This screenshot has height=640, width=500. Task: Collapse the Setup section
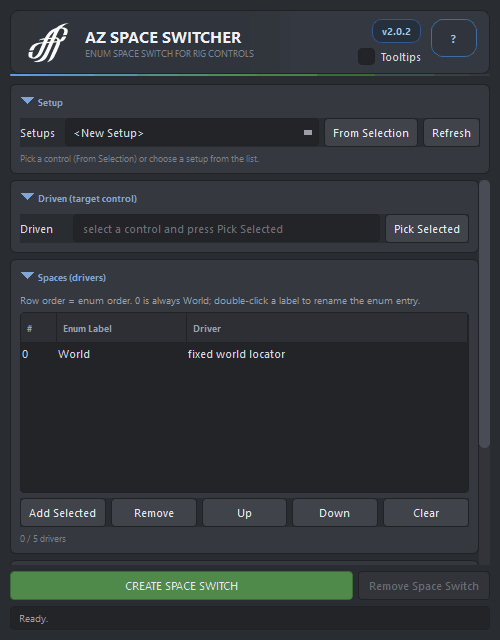coord(27,101)
